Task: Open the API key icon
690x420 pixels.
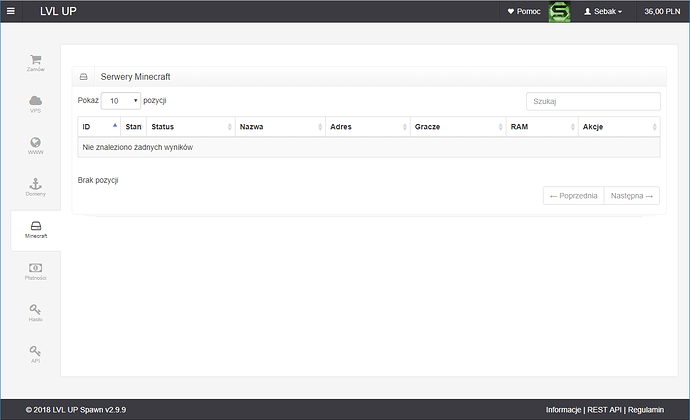Action: [36, 353]
